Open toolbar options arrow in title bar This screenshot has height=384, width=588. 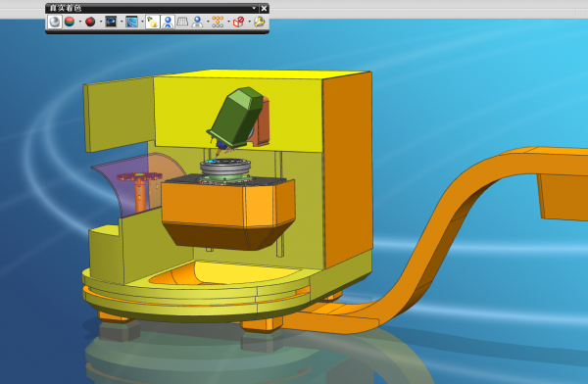[254, 8]
